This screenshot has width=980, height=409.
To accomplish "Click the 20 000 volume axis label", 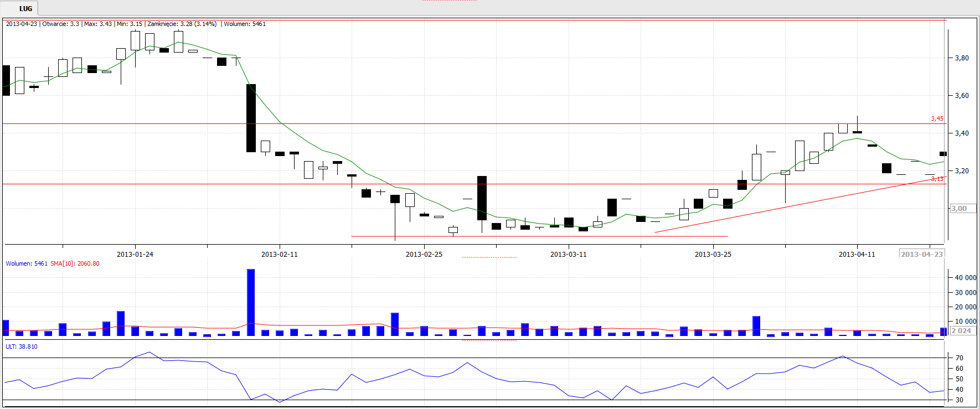I will tap(966, 307).
